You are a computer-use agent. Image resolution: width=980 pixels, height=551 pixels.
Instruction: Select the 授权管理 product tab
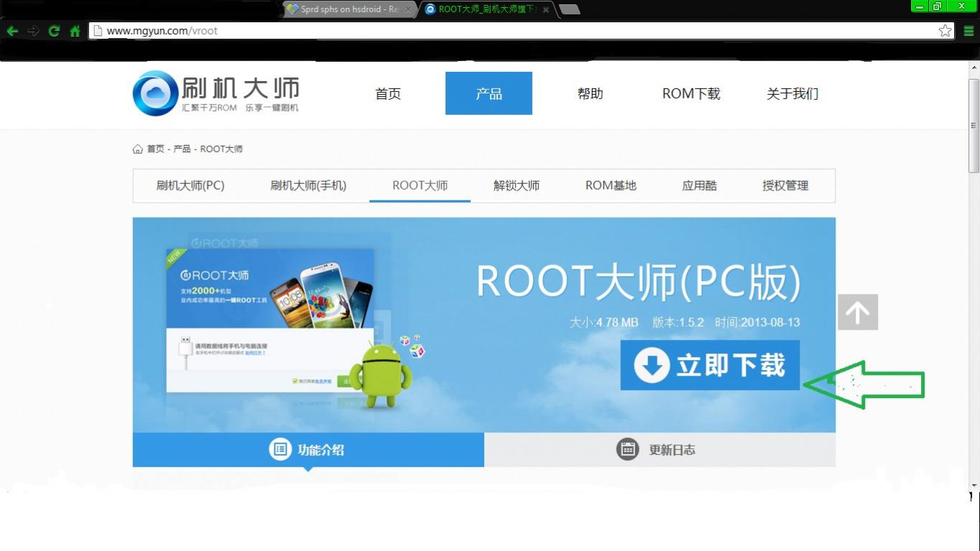pyautogui.click(x=785, y=185)
